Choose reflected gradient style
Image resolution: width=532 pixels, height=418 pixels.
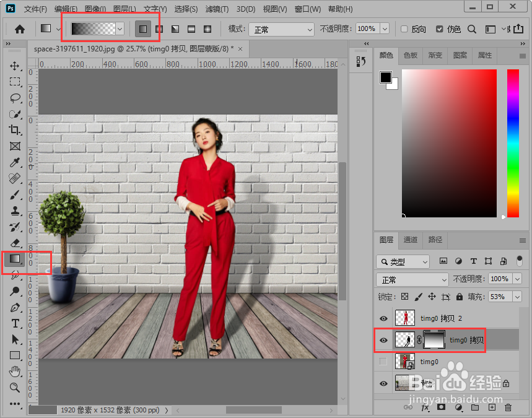(191, 29)
